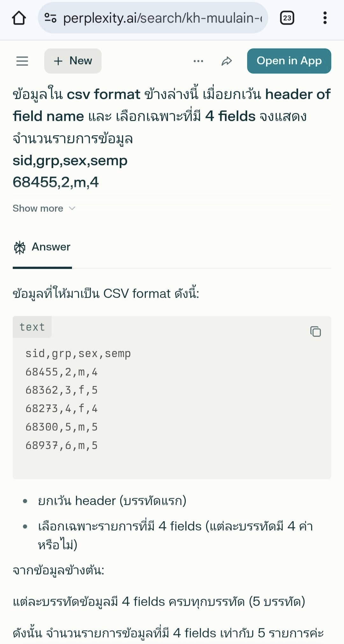Start a new thread with New button

point(73,61)
